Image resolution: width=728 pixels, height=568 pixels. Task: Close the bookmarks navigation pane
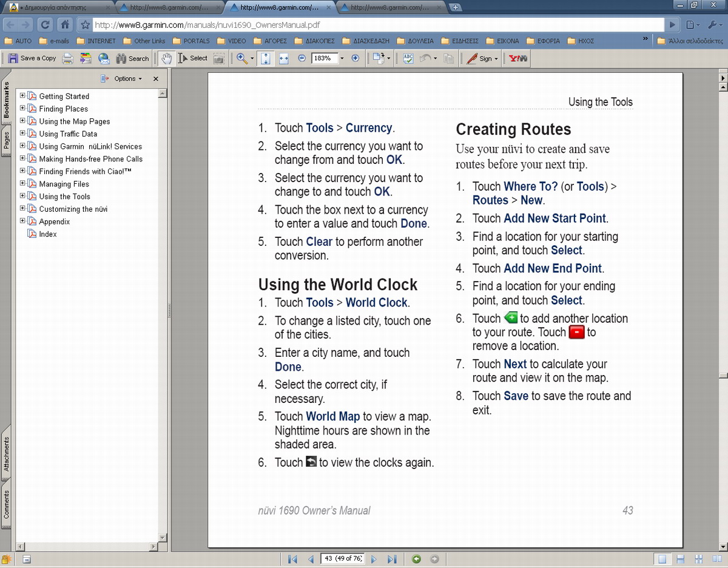point(156,79)
